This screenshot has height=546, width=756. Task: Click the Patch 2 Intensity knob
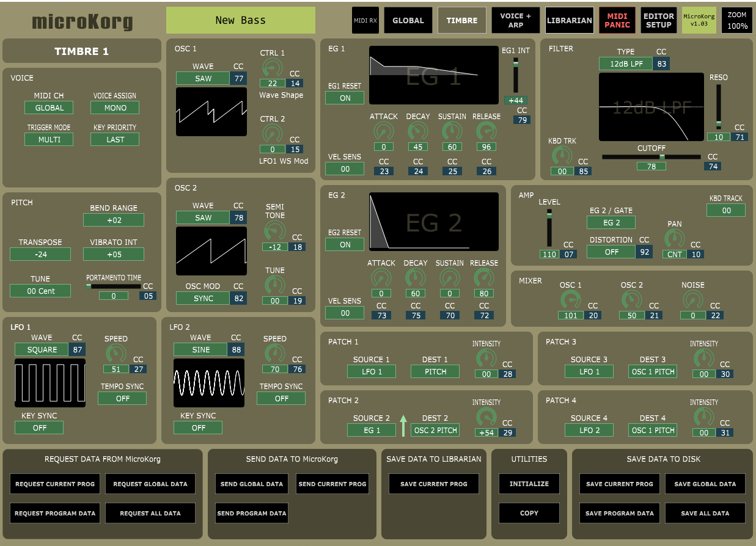[486, 417]
